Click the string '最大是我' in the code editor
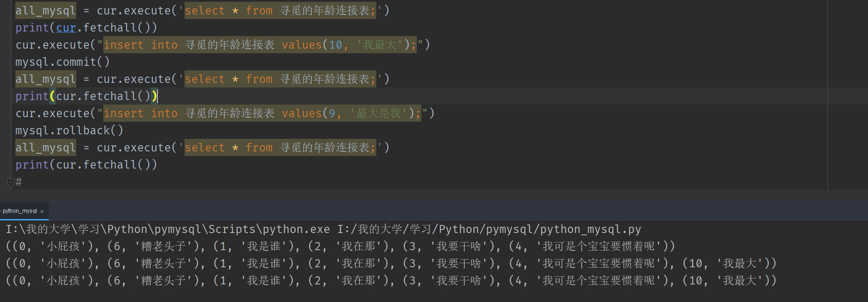Viewport: 868px width, 302px height. pos(379,114)
